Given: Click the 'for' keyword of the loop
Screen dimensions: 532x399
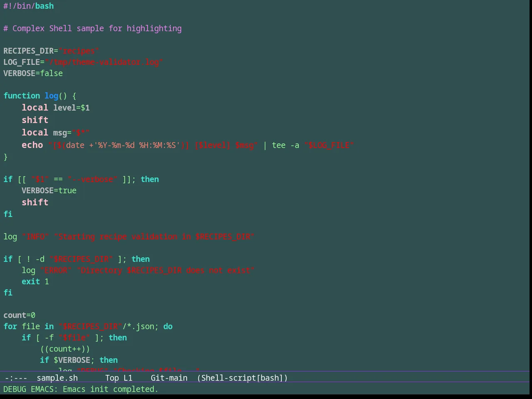Looking at the screenshot, I should [x=10, y=326].
